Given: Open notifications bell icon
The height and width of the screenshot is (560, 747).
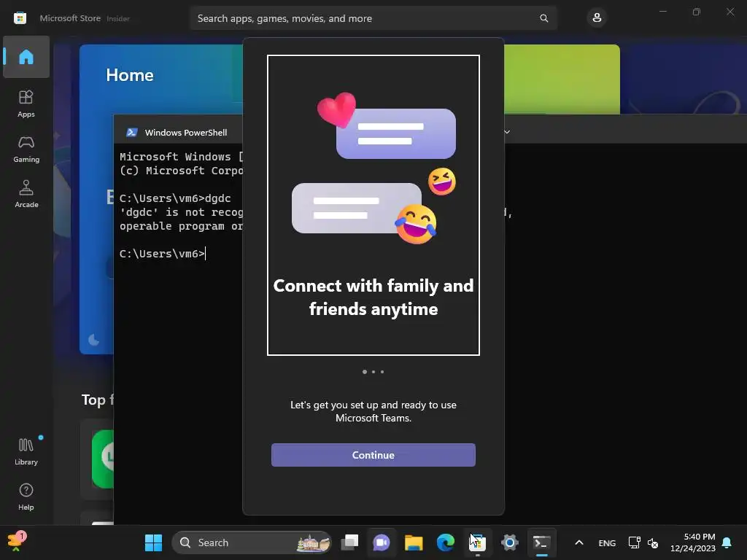Looking at the screenshot, I should click(x=727, y=542).
